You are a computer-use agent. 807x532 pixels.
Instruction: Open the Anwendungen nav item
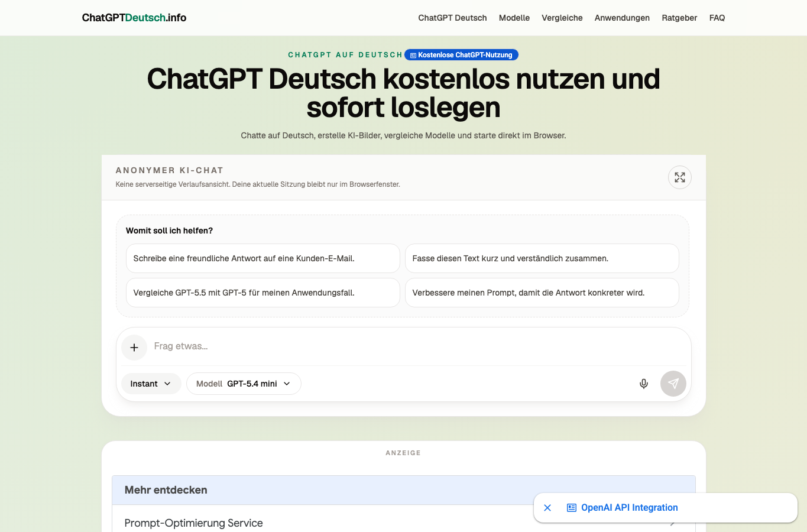click(x=622, y=18)
